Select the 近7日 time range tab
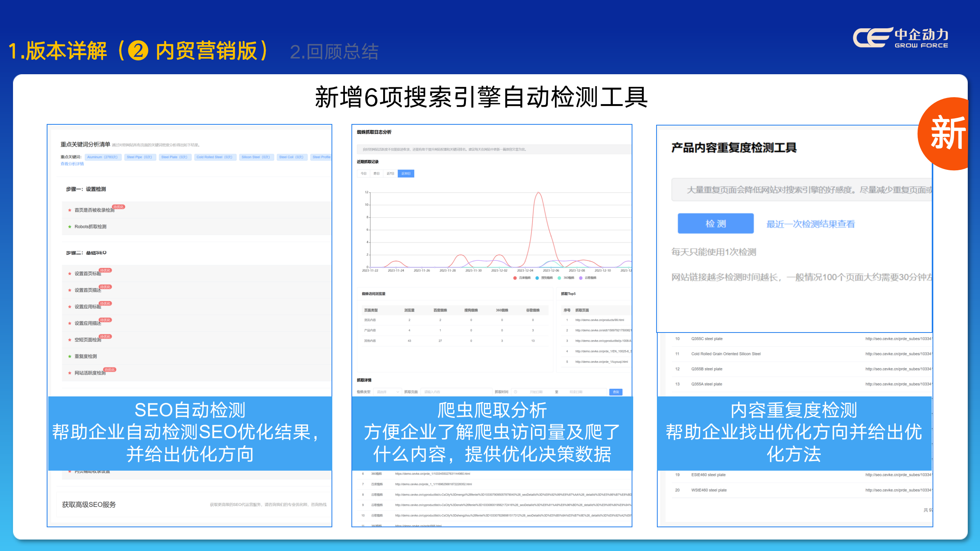 [390, 174]
